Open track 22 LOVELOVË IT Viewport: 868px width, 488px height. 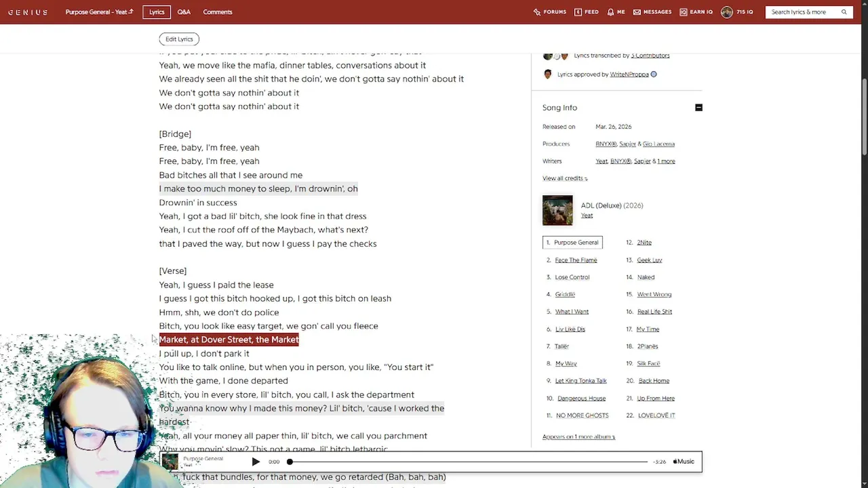(x=656, y=415)
